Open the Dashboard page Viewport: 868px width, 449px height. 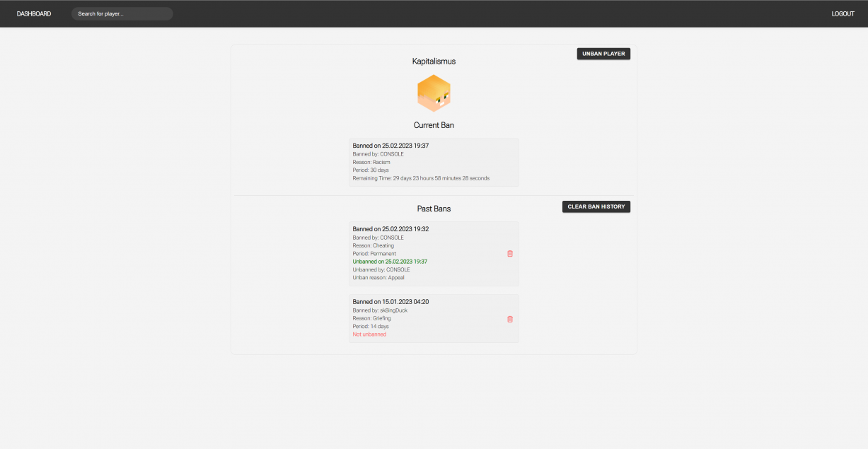point(34,14)
